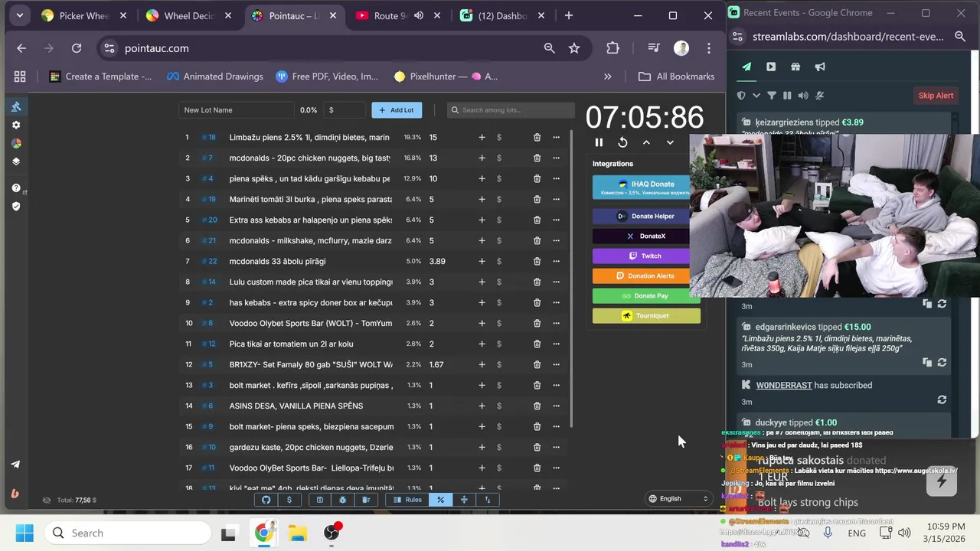The height and width of the screenshot is (551, 980).
Task: Toggle the sort arrows button in bottom toolbar
Action: 488,500
